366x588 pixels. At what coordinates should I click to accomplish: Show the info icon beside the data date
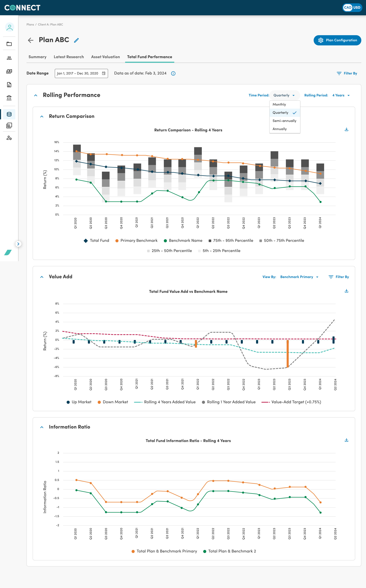pyautogui.click(x=173, y=73)
